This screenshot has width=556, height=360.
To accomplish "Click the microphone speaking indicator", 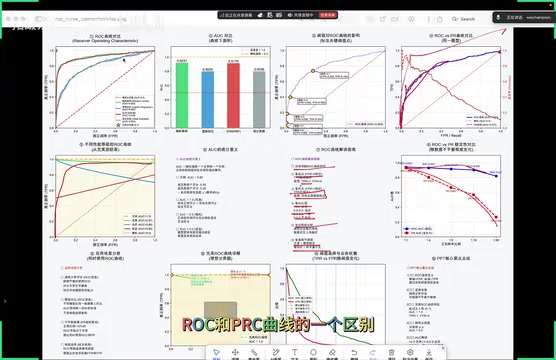I will [498, 17].
